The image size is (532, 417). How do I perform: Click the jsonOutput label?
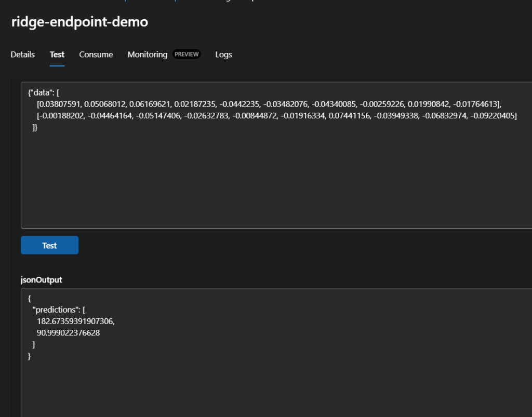(x=41, y=279)
